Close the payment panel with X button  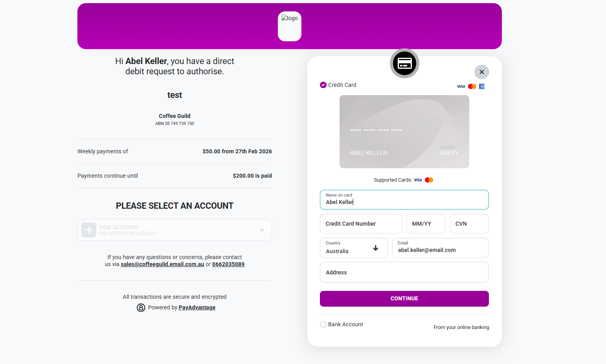click(x=481, y=72)
